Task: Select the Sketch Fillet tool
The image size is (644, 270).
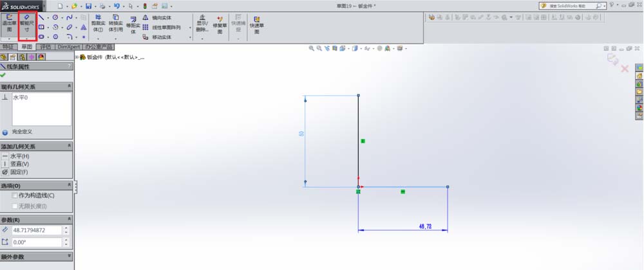Action: [x=70, y=37]
